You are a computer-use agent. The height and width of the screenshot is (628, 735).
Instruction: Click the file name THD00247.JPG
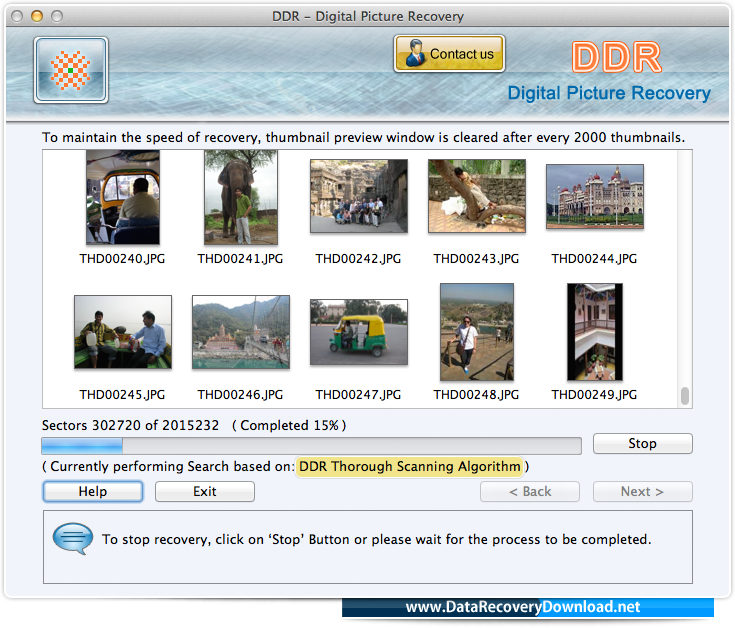[x=358, y=395]
